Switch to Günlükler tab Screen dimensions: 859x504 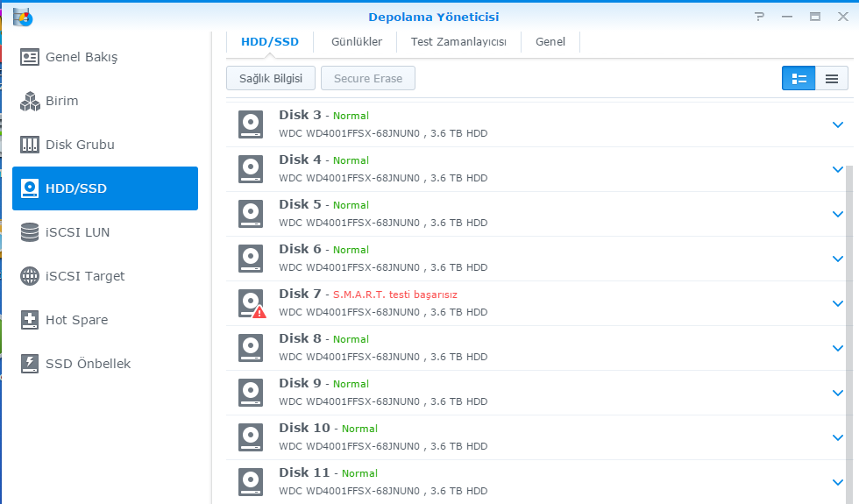[x=356, y=41]
